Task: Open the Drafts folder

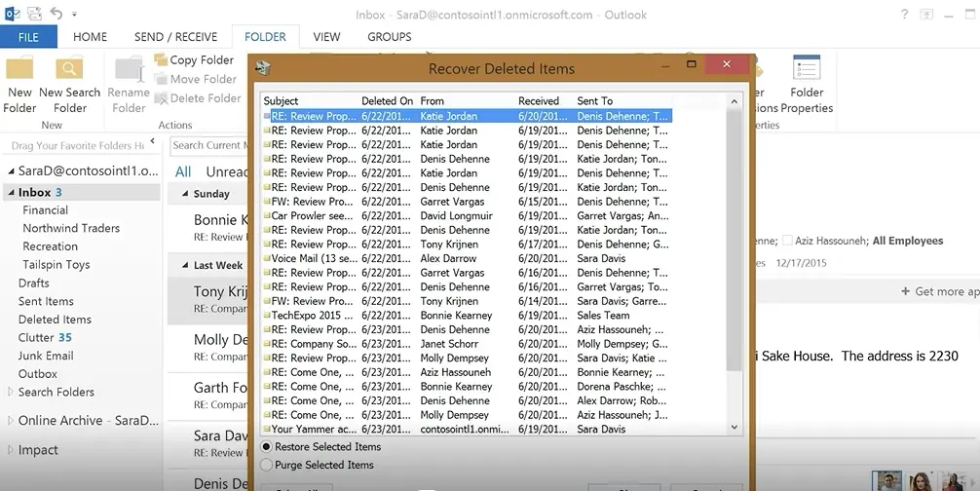Action: click(34, 283)
